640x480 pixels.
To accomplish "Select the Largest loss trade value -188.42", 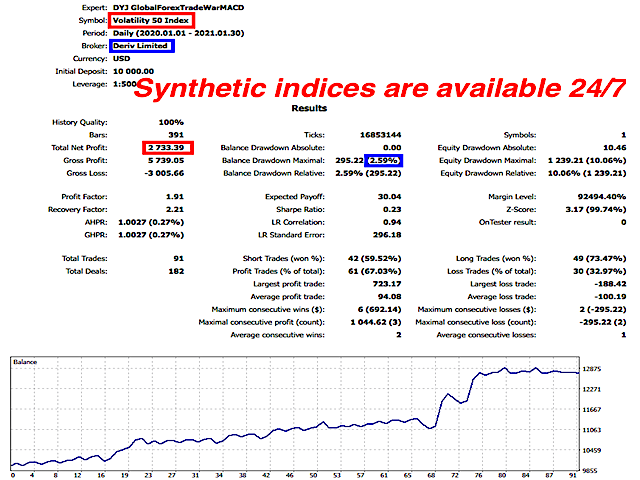I will point(610,284).
